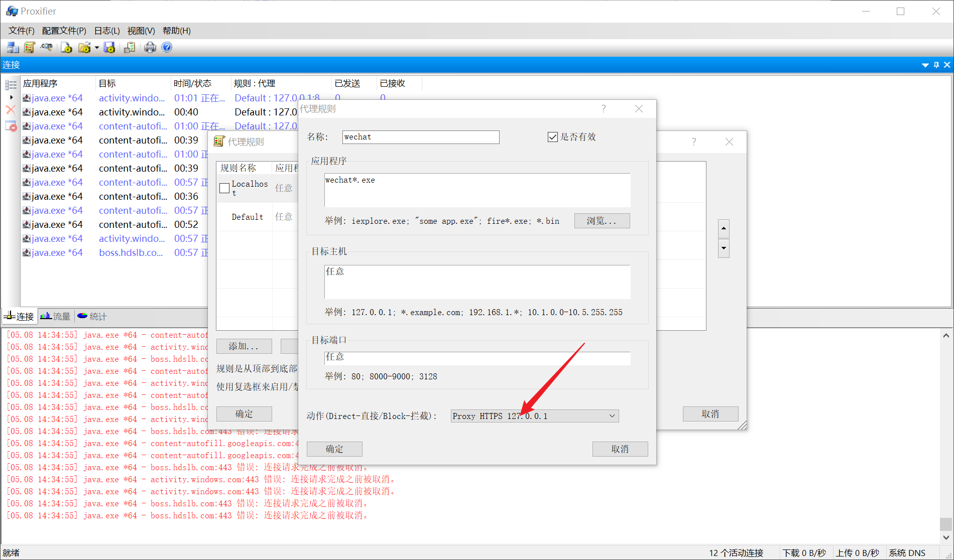Confirm the wechat rule with 确定
Viewport: 954px width, 560px height.
pyautogui.click(x=334, y=449)
